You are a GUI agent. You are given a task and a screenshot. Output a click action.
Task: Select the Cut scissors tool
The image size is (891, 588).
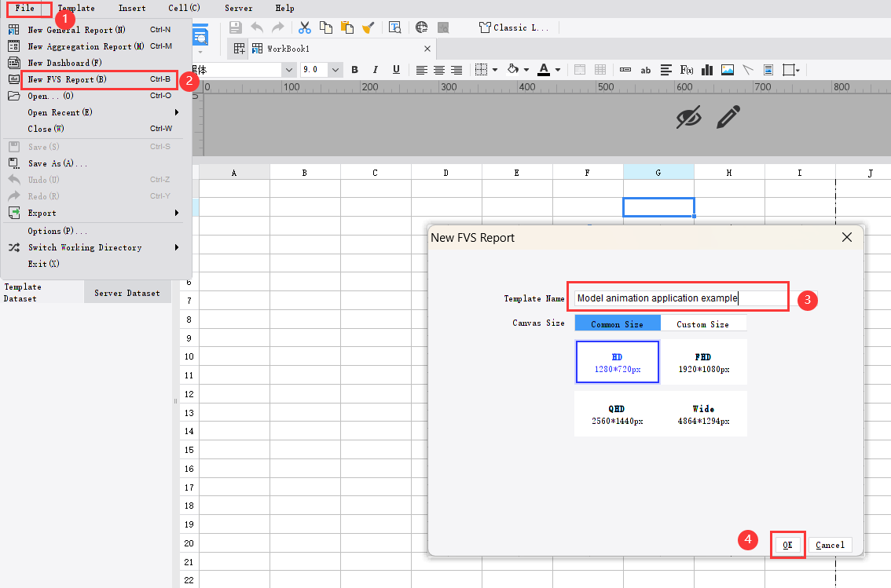tap(304, 27)
